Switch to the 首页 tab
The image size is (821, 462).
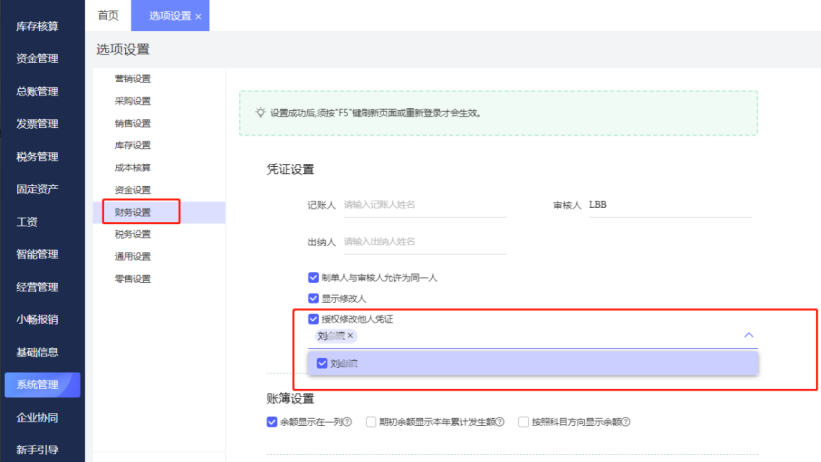click(108, 16)
